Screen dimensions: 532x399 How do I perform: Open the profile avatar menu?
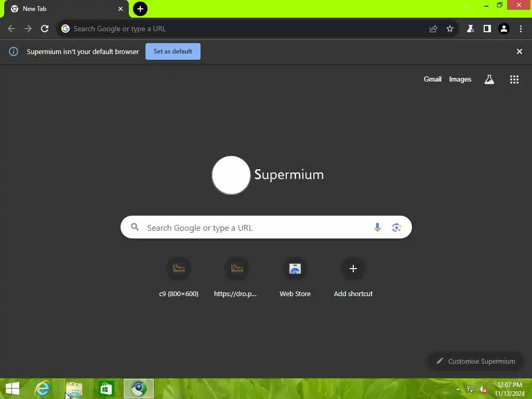tap(504, 29)
